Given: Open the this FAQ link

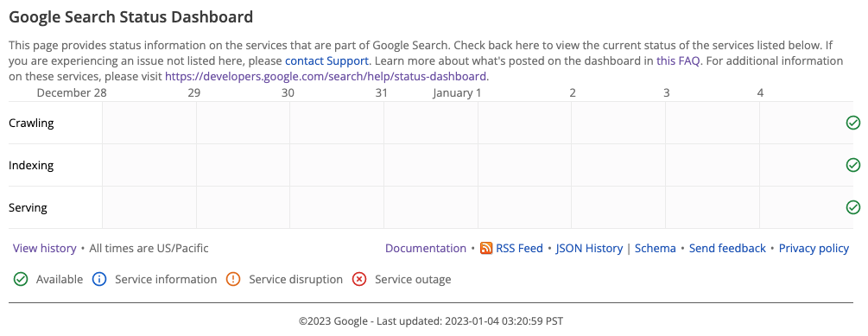Looking at the screenshot, I should pyautogui.click(x=679, y=60).
